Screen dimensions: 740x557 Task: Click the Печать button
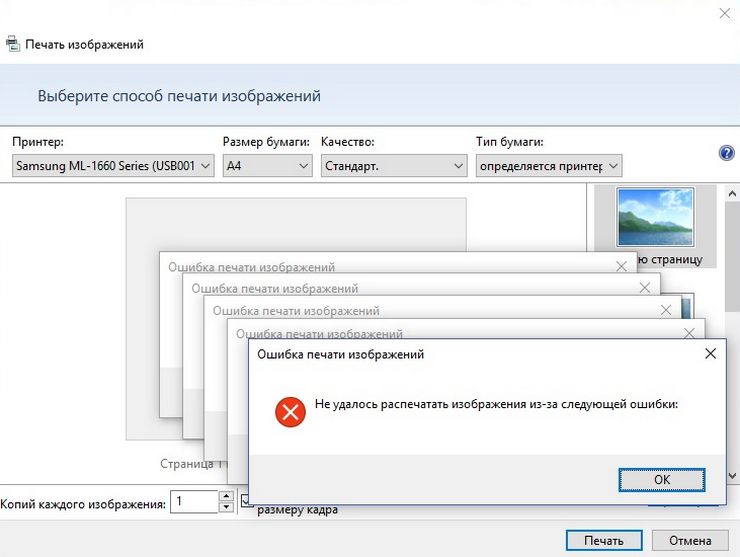point(603,540)
